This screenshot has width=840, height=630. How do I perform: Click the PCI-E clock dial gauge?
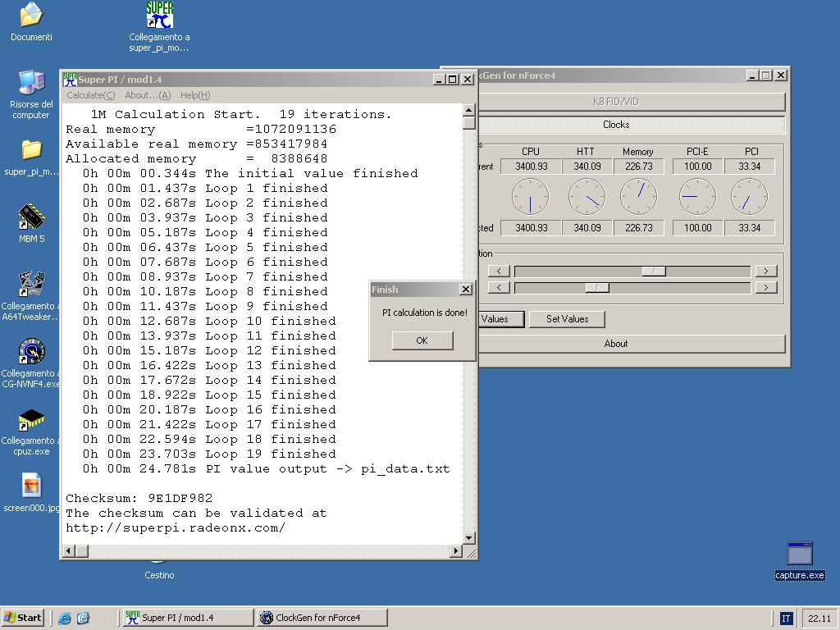point(697,197)
